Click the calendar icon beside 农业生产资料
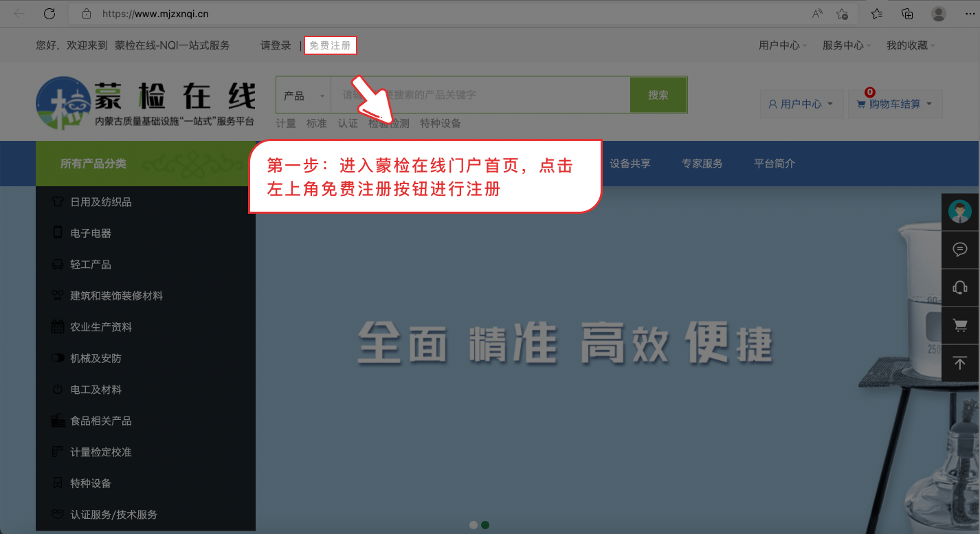Screen dimensions: 980x534 pyautogui.click(x=58, y=326)
